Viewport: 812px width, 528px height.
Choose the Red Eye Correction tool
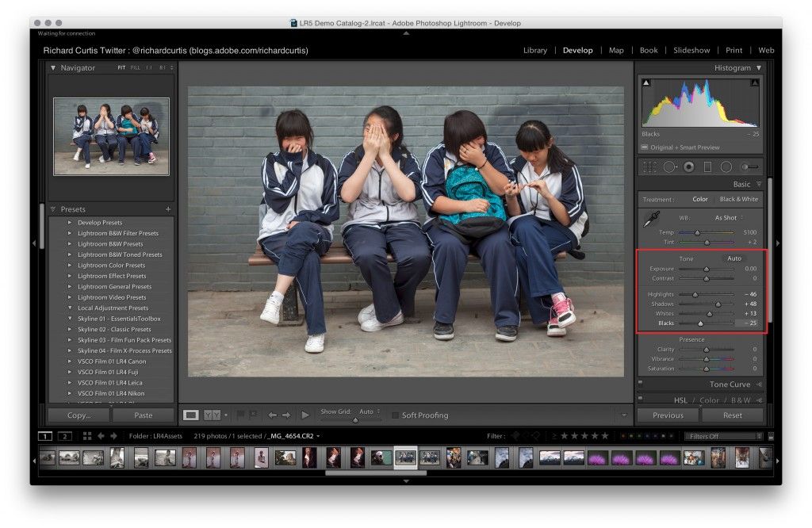pos(688,167)
